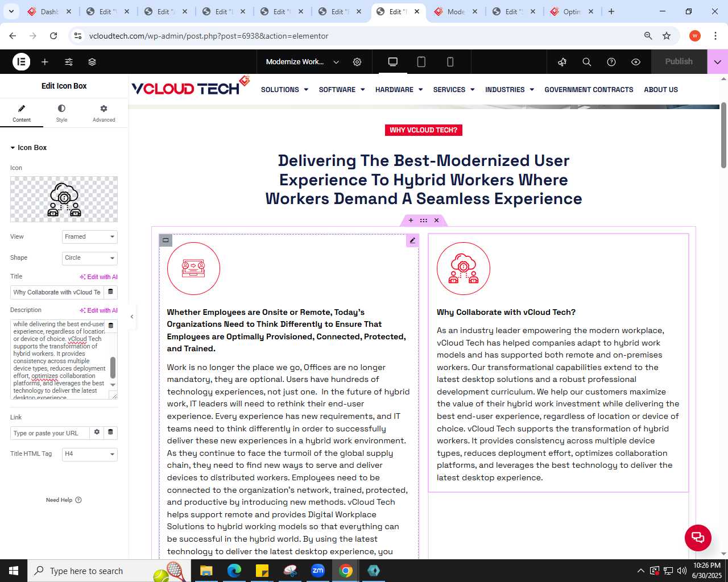Click the Link URL input field
728x582 pixels.
point(49,433)
